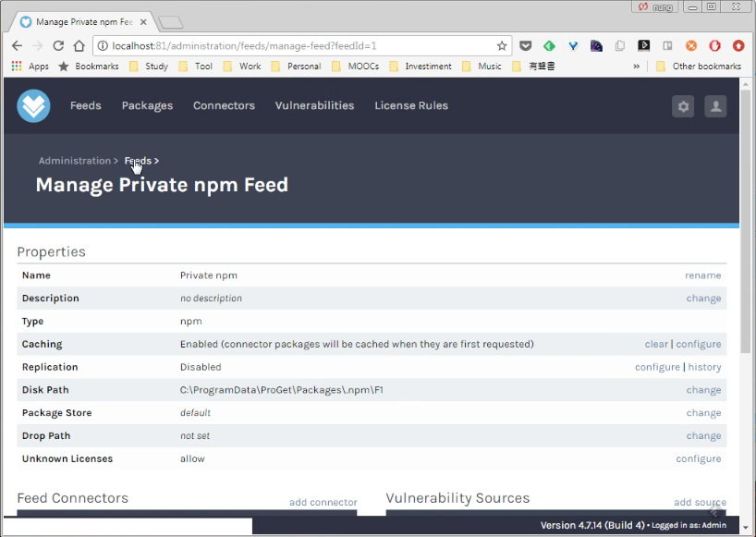Open the Vulnerabilities navigation menu
Viewport: 756px width, 537px height.
pos(314,105)
